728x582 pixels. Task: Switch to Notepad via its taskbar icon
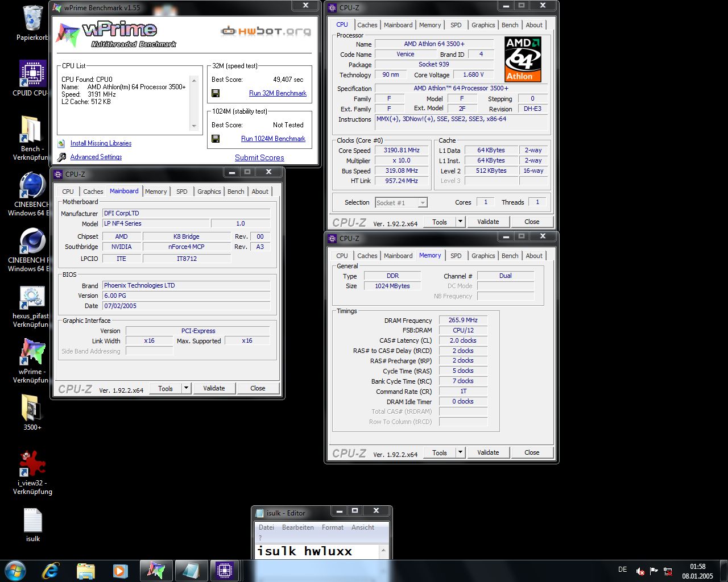[x=191, y=571]
